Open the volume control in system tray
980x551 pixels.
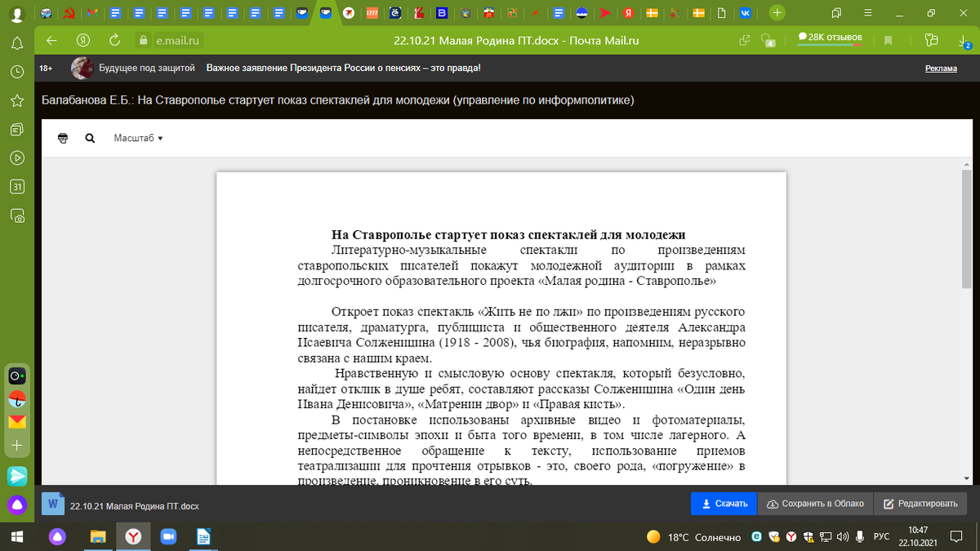[x=843, y=536]
